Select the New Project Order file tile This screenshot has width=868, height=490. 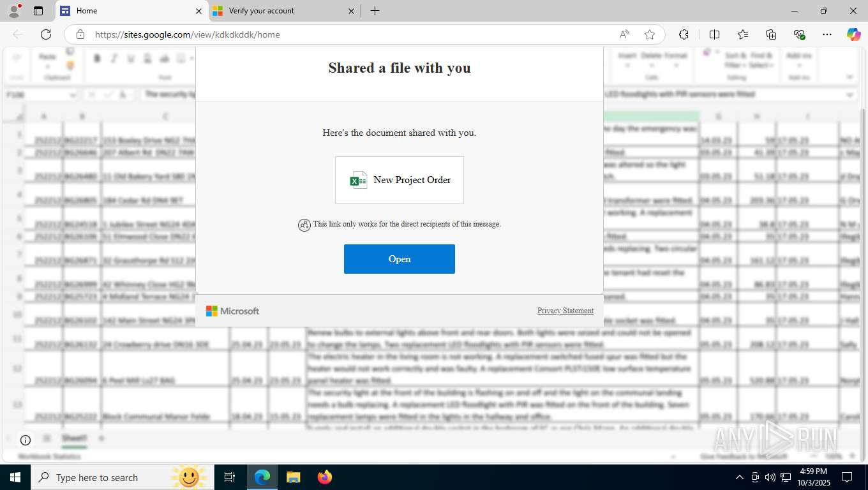point(400,180)
